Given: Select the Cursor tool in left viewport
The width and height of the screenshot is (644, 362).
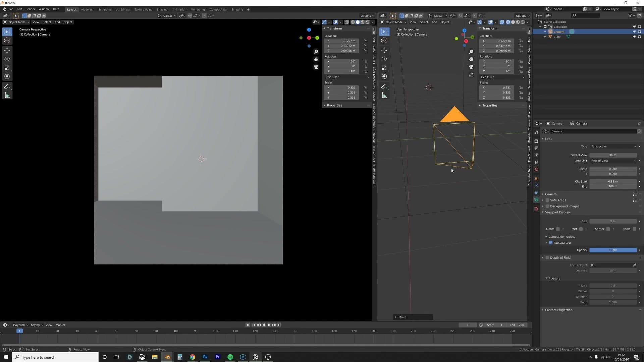Looking at the screenshot, I should point(7,41).
